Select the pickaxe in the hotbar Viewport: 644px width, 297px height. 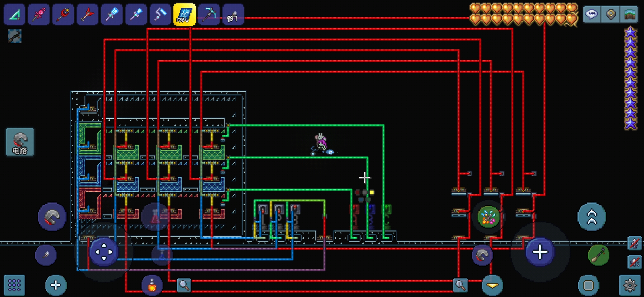(x=209, y=14)
